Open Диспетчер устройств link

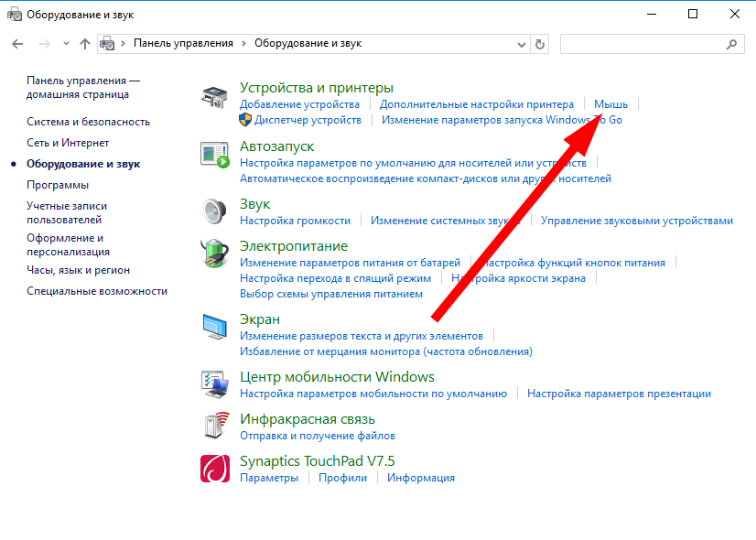coord(308,120)
